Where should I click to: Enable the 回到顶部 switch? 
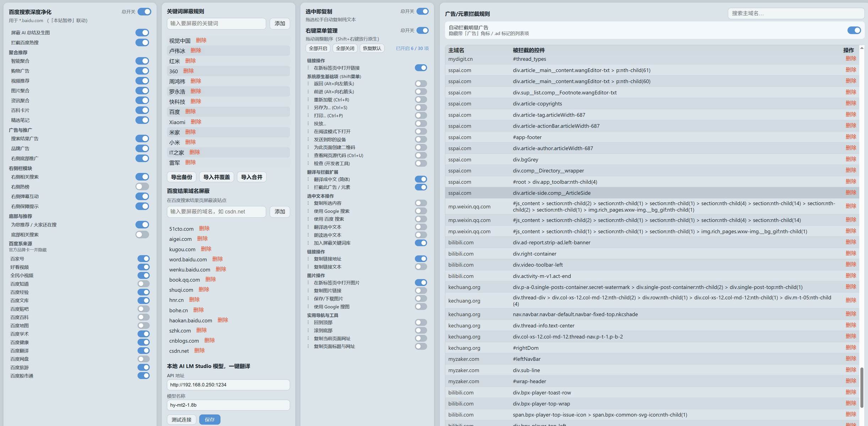click(x=421, y=322)
